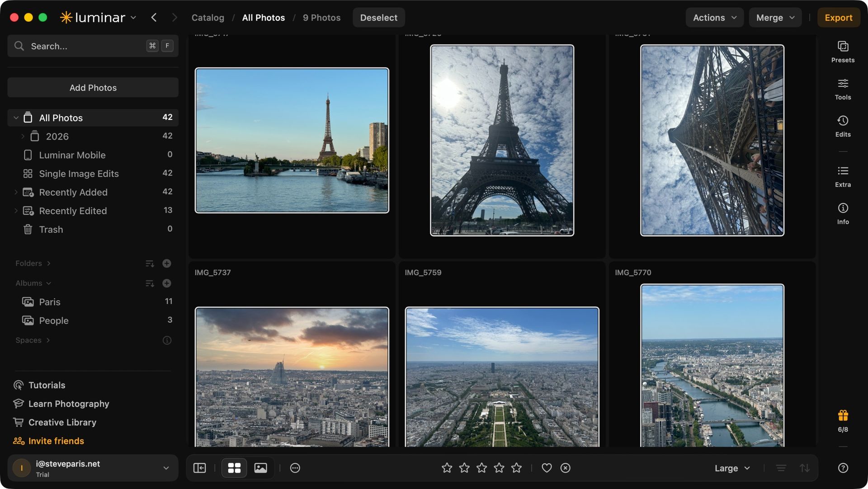Add a new folder with plus icon
This screenshot has height=489, width=868.
click(x=166, y=263)
